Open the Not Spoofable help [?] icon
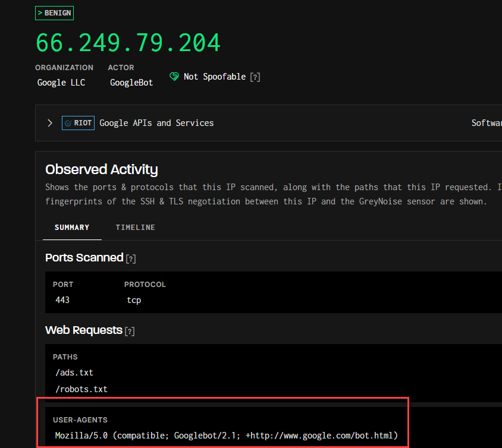Viewport: 502px width, 448px height. (x=255, y=77)
